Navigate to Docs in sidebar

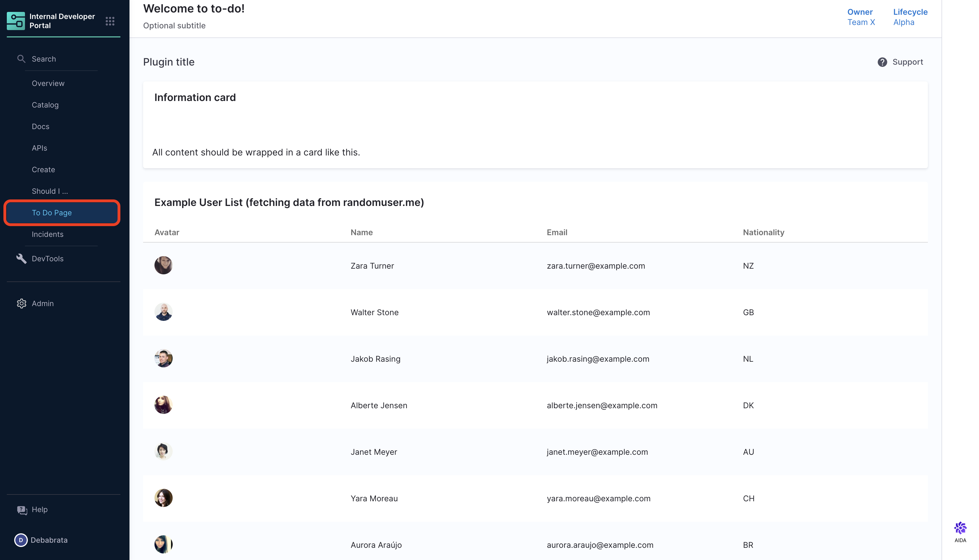click(40, 127)
